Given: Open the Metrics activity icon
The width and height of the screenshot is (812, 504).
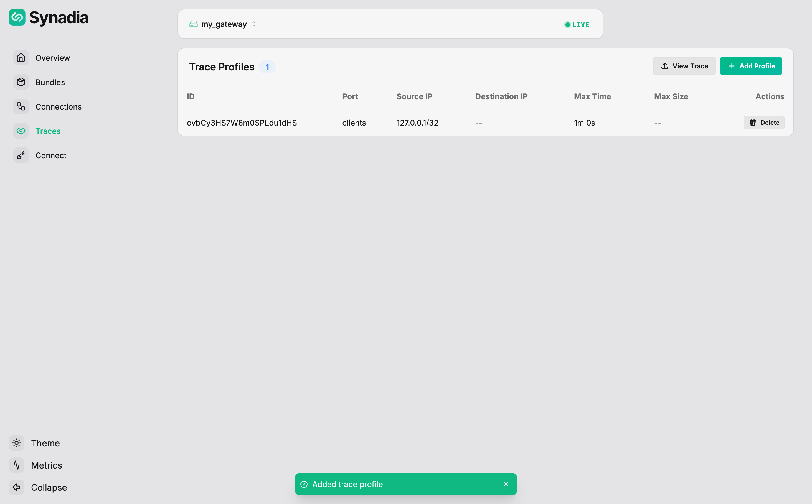Looking at the screenshot, I should pos(17,465).
